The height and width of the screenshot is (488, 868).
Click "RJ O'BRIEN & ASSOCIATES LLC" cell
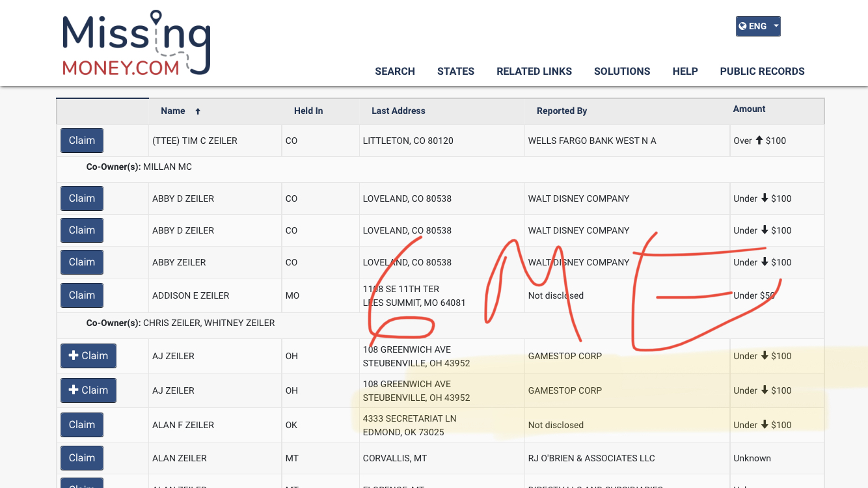(591, 459)
